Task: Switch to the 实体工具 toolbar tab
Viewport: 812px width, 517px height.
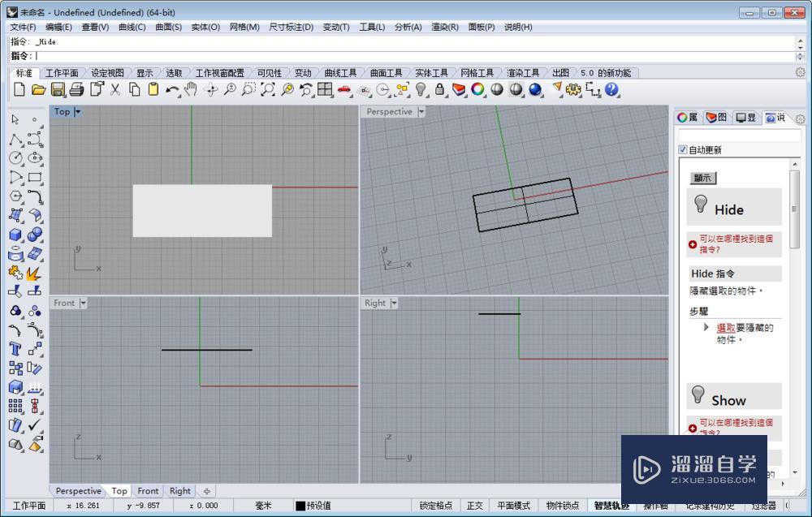Action: pyautogui.click(x=431, y=73)
